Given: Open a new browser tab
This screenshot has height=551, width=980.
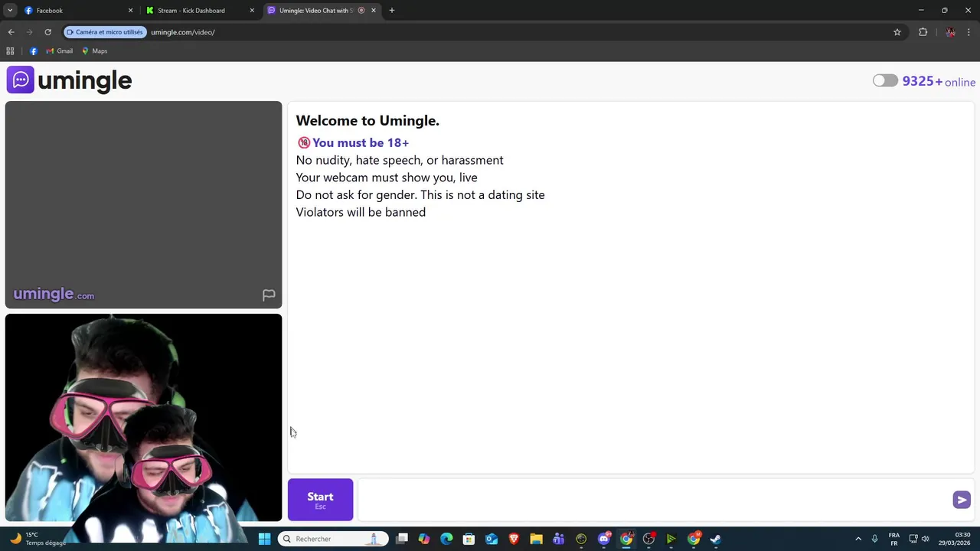Looking at the screenshot, I should point(392,11).
